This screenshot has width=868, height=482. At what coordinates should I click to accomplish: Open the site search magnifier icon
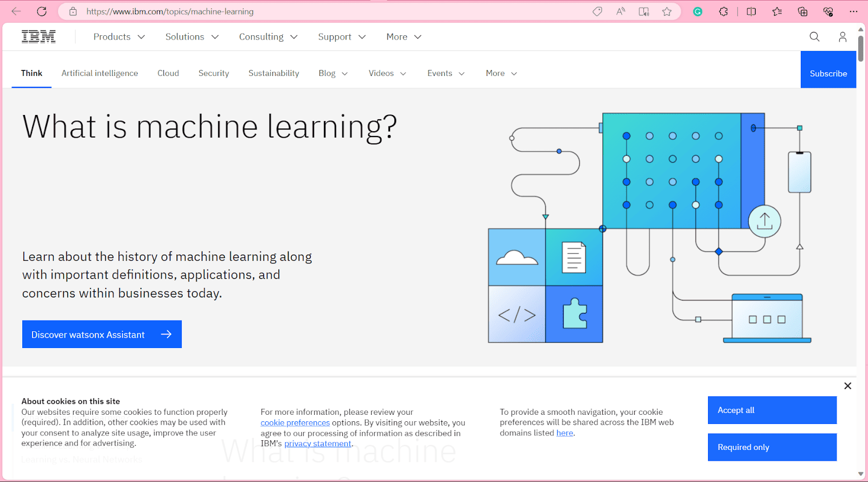(814, 37)
